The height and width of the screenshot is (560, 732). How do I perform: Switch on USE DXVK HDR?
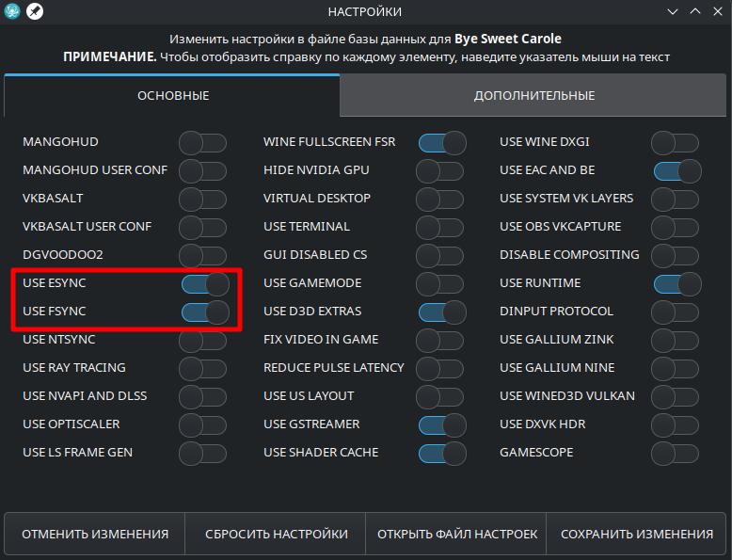[675, 424]
